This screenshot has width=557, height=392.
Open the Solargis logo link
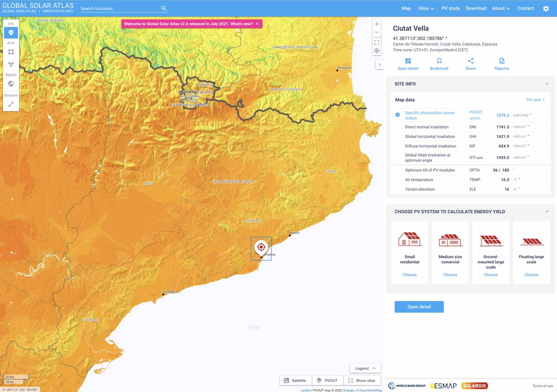[475, 386]
